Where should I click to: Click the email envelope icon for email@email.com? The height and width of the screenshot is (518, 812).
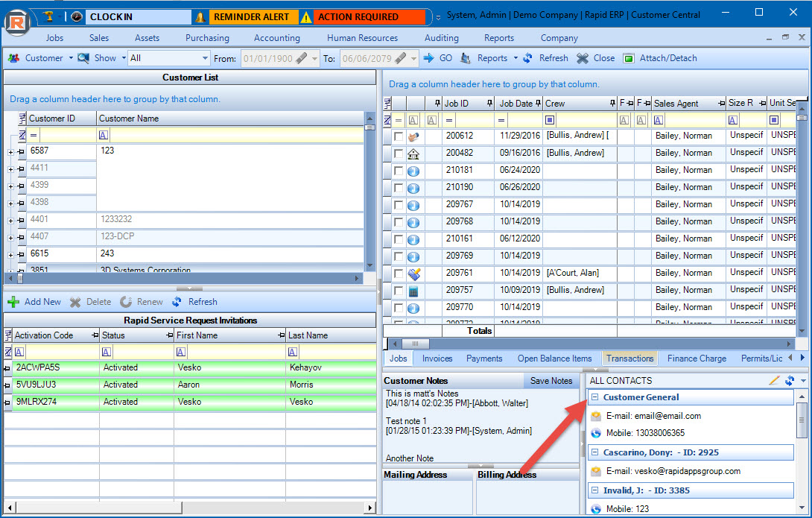coord(596,416)
